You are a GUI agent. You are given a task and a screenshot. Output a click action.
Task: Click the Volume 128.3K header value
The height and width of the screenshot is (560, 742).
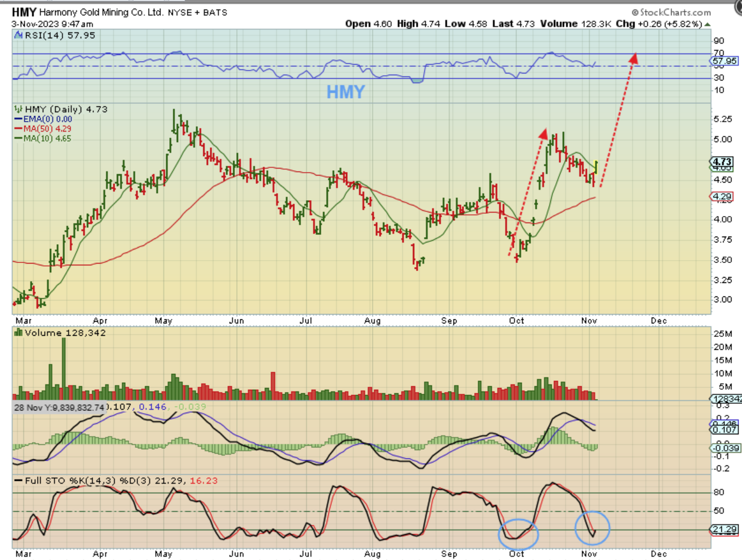[x=575, y=24]
